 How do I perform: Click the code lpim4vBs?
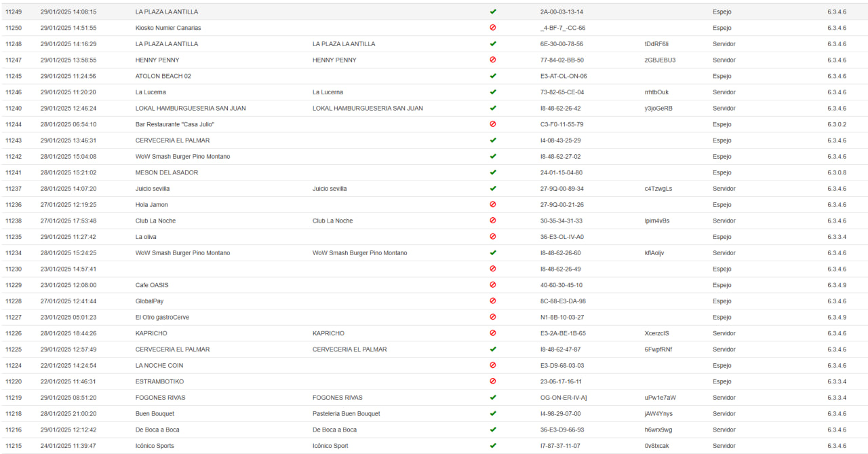657,221
